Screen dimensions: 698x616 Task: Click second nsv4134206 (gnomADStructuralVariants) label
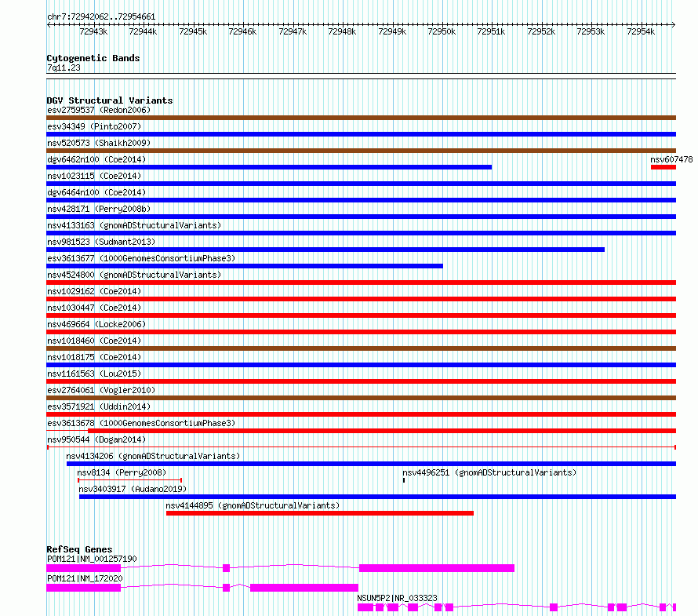[x=153, y=456]
